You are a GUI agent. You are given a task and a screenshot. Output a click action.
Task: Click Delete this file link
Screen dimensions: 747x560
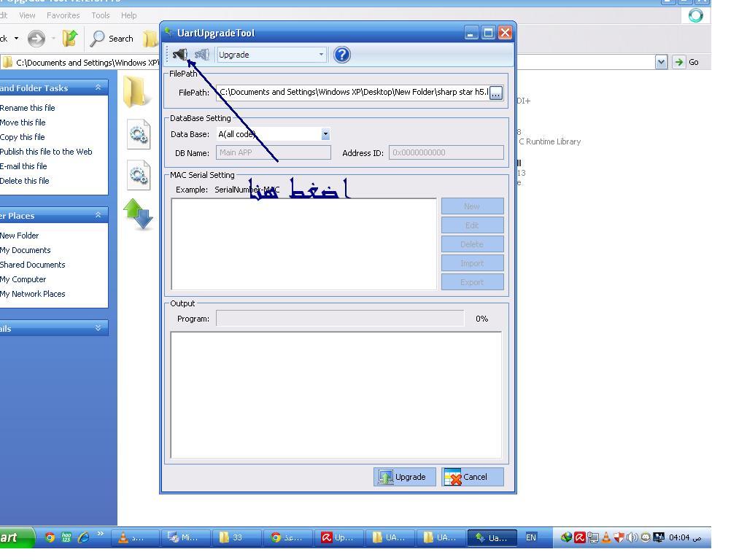(25, 181)
